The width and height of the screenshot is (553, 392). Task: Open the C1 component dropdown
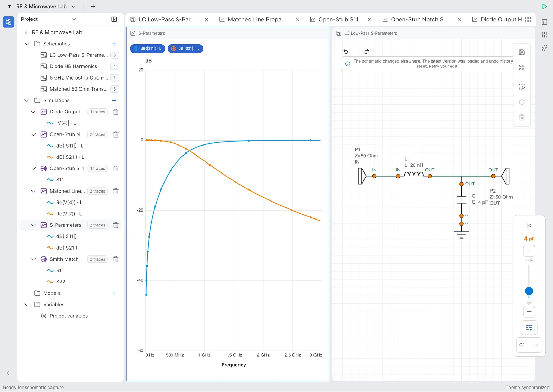(529, 345)
